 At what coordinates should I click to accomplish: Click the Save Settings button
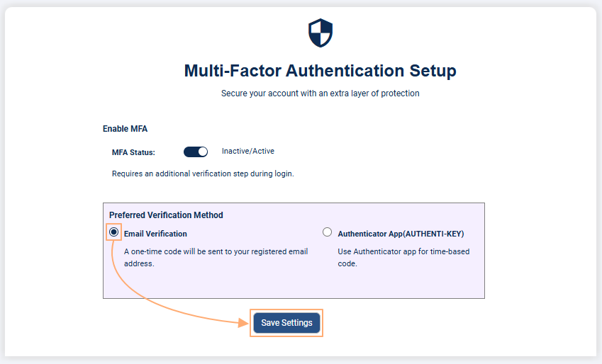pos(286,323)
